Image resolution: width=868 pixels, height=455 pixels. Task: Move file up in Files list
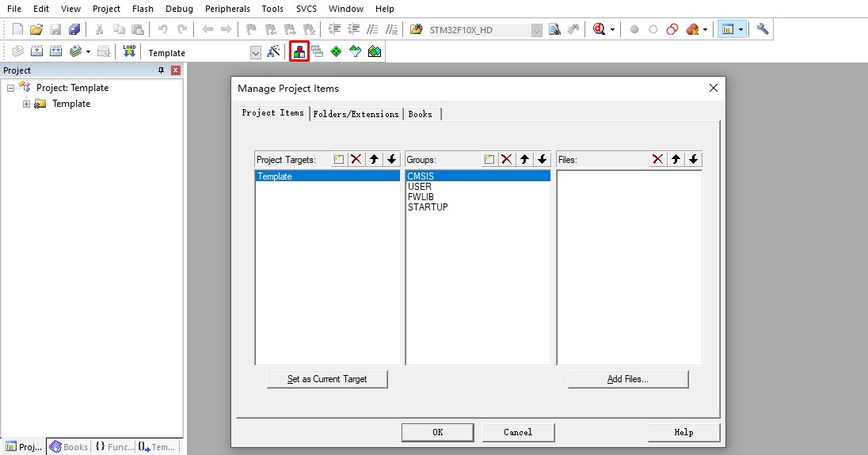(x=676, y=159)
